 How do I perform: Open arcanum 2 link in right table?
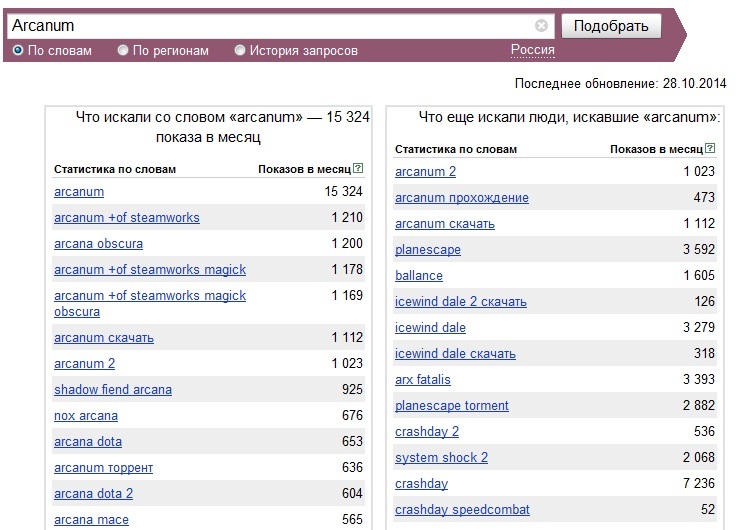[x=425, y=171]
